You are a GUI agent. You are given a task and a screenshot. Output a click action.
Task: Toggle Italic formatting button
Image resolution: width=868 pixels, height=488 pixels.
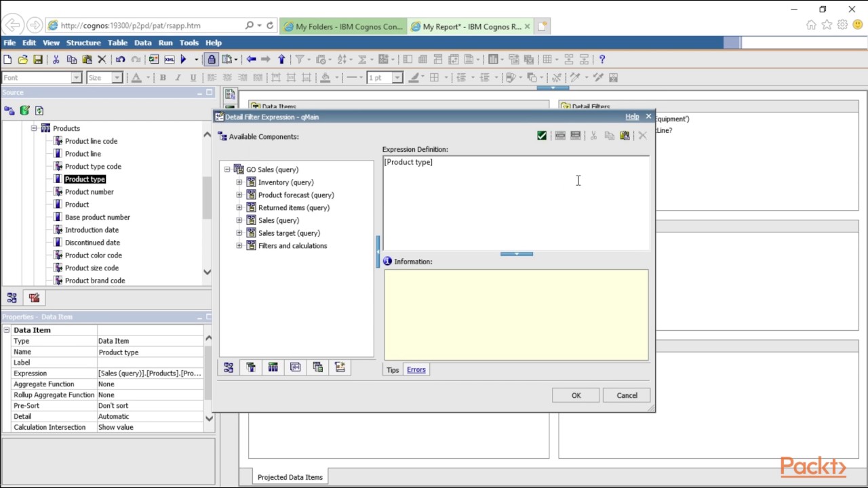(178, 78)
